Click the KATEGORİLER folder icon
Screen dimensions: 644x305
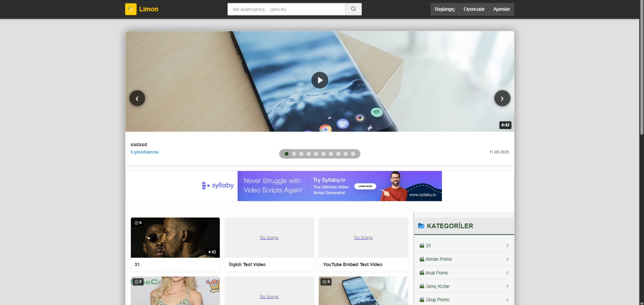coord(421,226)
